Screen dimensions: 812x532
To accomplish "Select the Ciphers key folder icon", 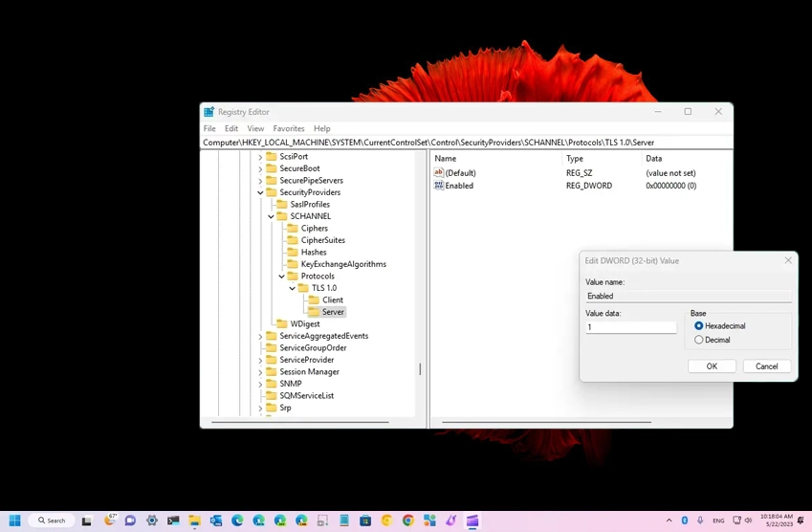I will point(293,229).
